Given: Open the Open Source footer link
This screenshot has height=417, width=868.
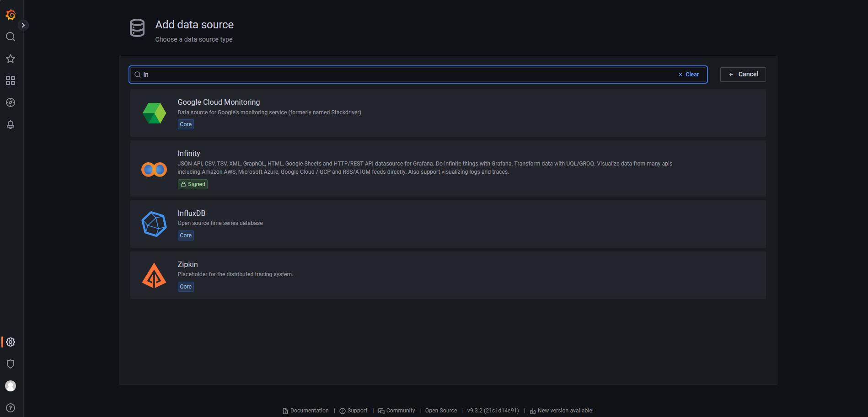Looking at the screenshot, I should click(441, 411).
